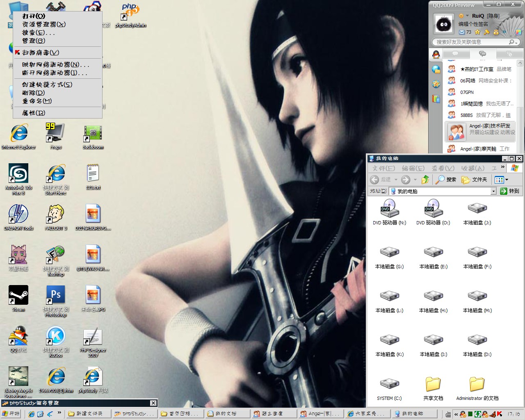Select the Blazing Angels Squadrons icon
The width and height of the screenshot is (525, 420).
(x=18, y=382)
